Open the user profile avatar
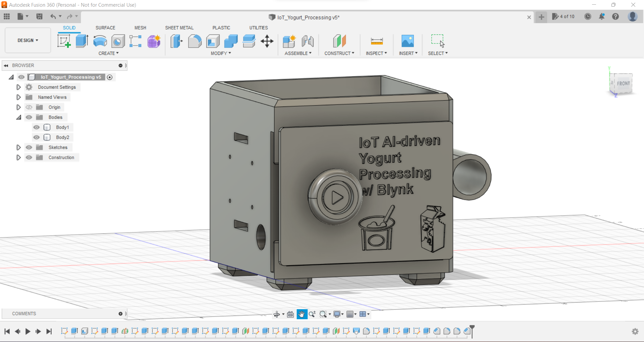 [x=633, y=16]
